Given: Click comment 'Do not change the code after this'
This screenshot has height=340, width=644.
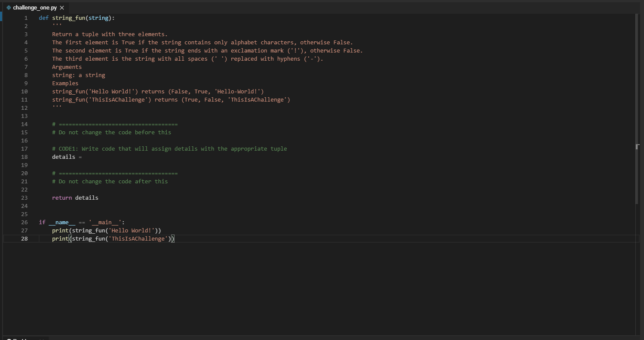Looking at the screenshot, I should tap(110, 182).
